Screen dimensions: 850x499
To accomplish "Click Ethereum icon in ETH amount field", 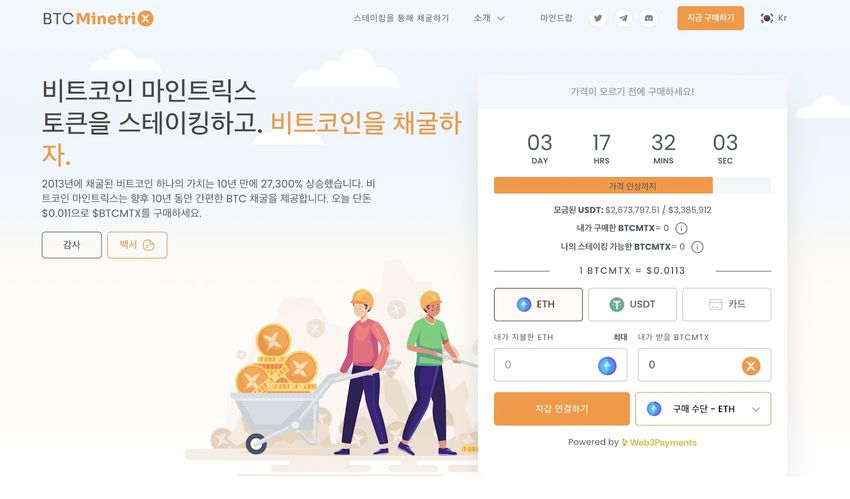I will point(607,366).
